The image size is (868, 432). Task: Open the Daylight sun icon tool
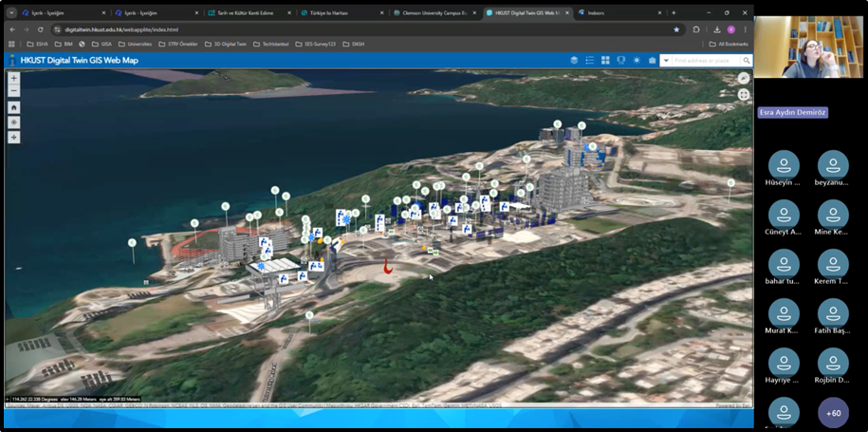(637, 61)
